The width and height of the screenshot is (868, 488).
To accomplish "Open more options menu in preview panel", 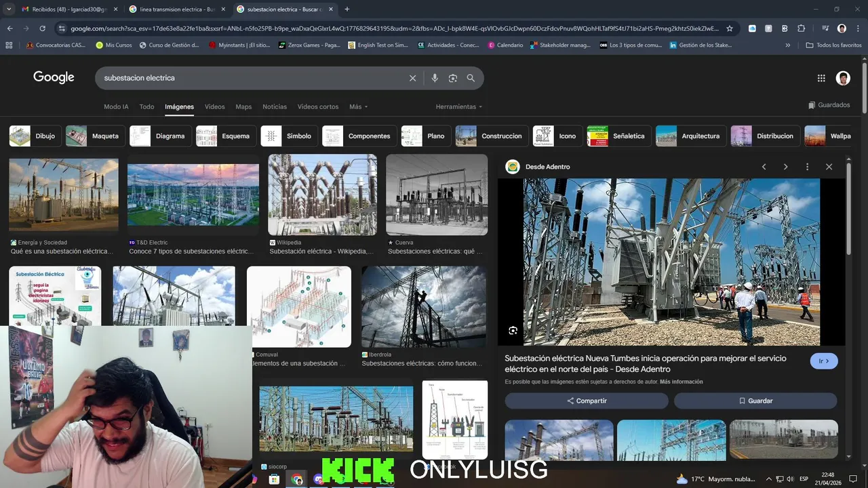I will pyautogui.click(x=807, y=167).
